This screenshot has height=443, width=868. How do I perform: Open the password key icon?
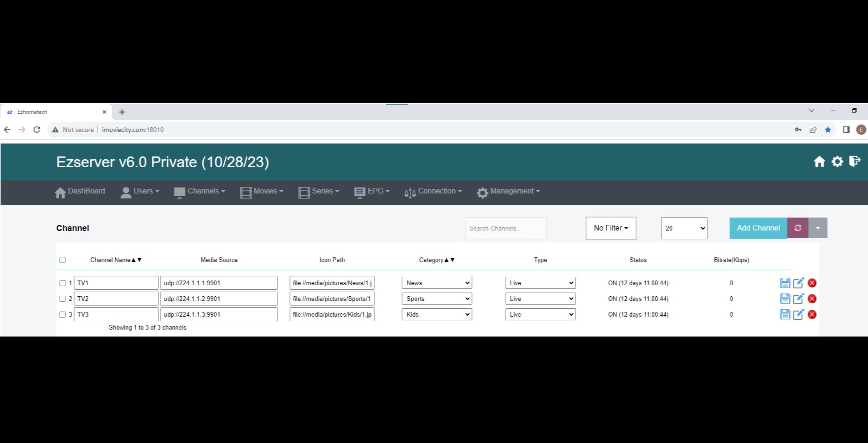798,130
